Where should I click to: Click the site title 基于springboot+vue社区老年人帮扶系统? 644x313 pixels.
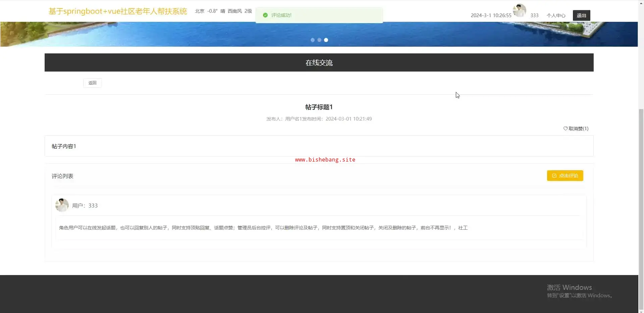tap(118, 11)
